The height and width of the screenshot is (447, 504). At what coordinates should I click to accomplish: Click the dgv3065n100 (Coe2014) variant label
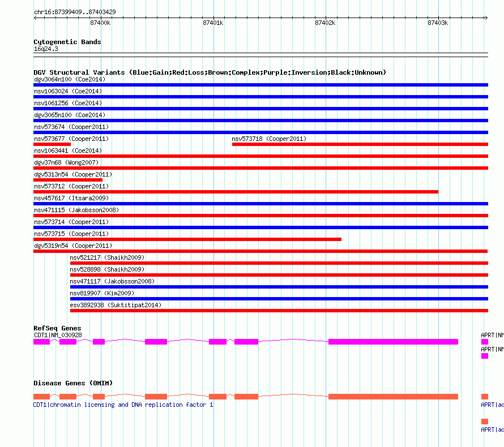click(x=70, y=115)
